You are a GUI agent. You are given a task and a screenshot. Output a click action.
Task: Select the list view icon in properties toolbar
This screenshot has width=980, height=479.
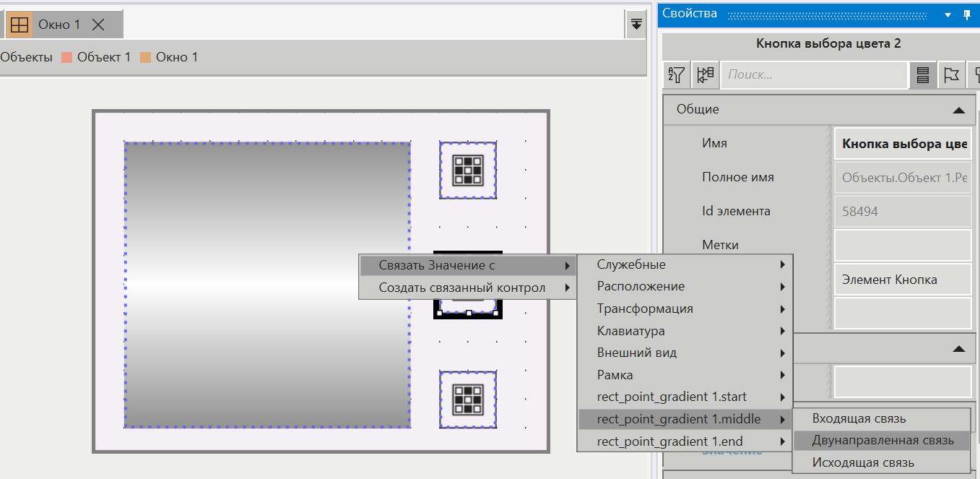tap(922, 74)
